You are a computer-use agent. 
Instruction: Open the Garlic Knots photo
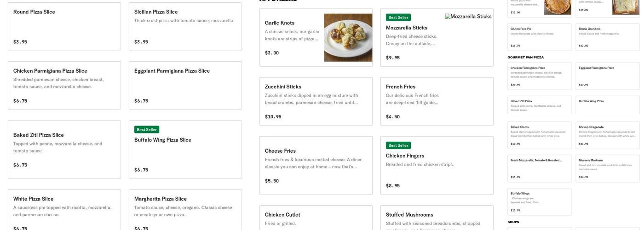(x=348, y=37)
